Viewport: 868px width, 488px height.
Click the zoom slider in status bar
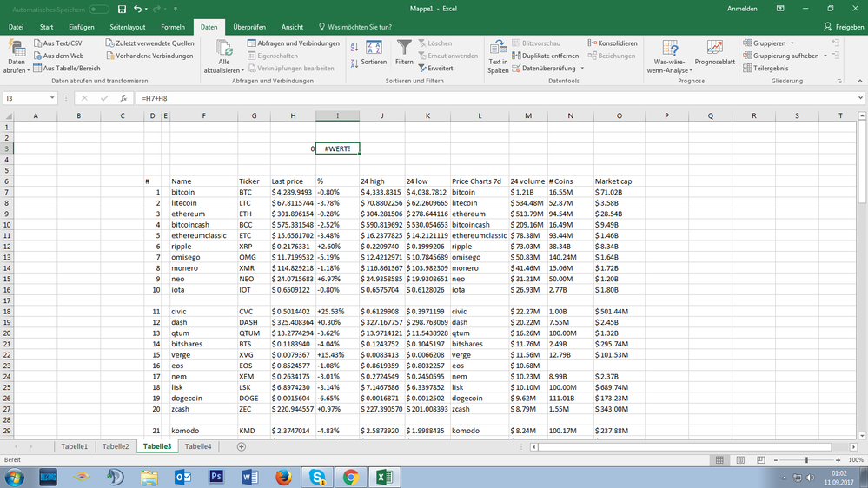(x=806, y=459)
